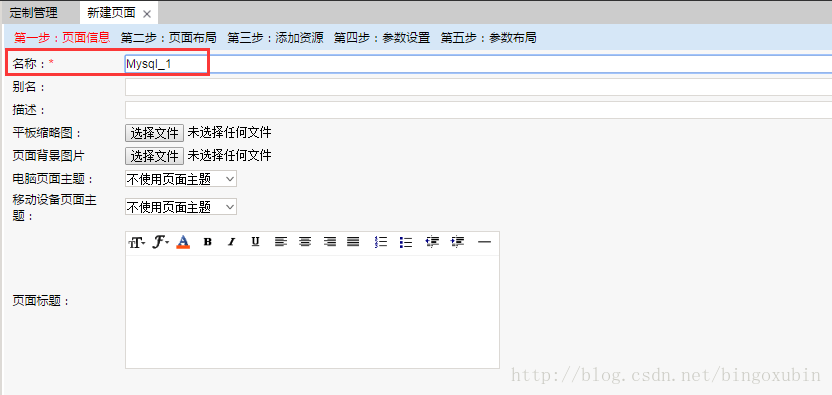
Task: Justify text in editor
Action: click(353, 242)
